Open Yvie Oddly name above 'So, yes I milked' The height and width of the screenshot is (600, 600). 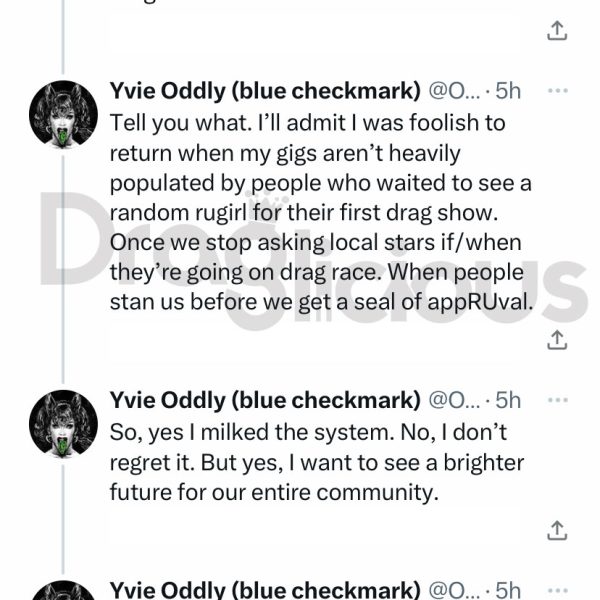tap(265, 401)
